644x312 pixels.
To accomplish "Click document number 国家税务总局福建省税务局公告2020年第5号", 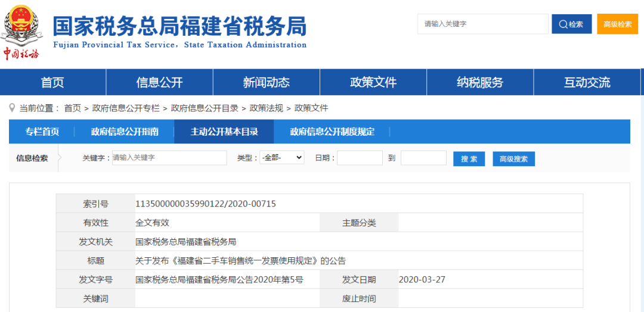I will coord(219,280).
